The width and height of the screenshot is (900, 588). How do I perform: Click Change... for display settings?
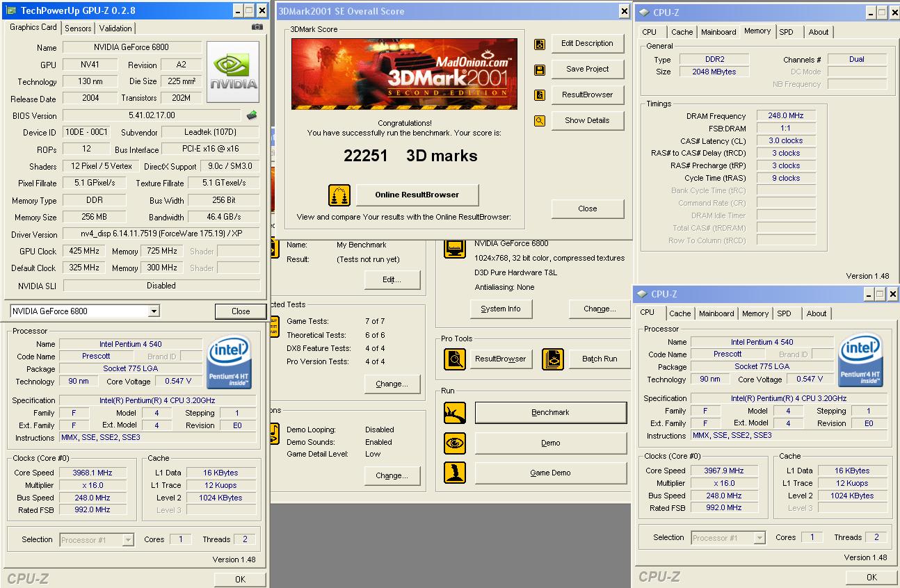[x=600, y=309]
